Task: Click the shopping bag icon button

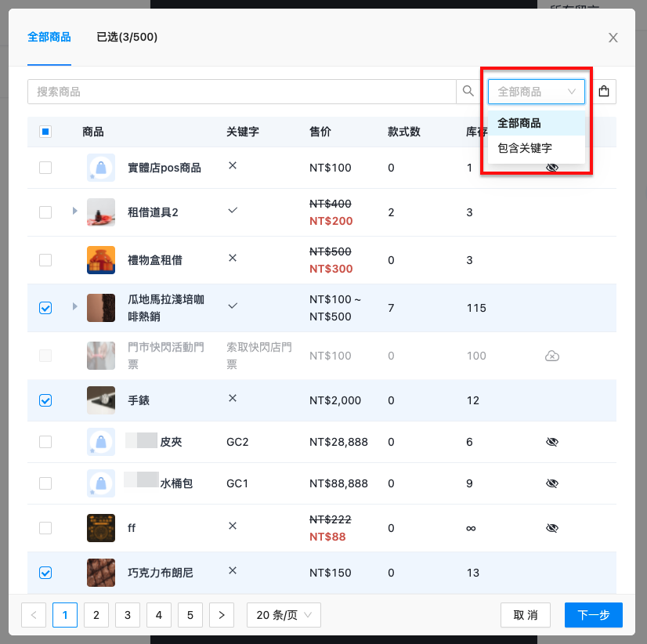Action: (x=604, y=91)
